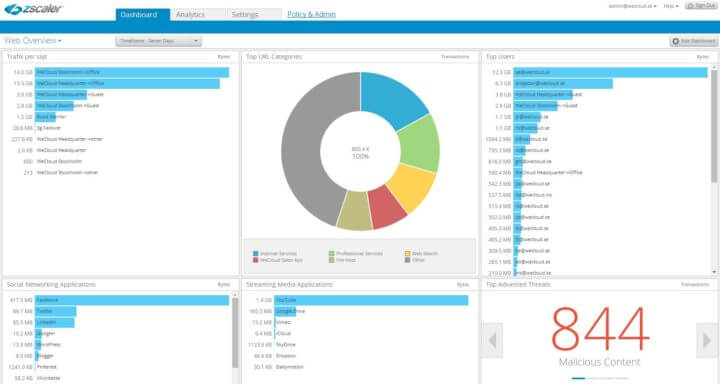Click the active threat carousel page indicator
The height and width of the screenshot is (384, 720).
(x=578, y=378)
